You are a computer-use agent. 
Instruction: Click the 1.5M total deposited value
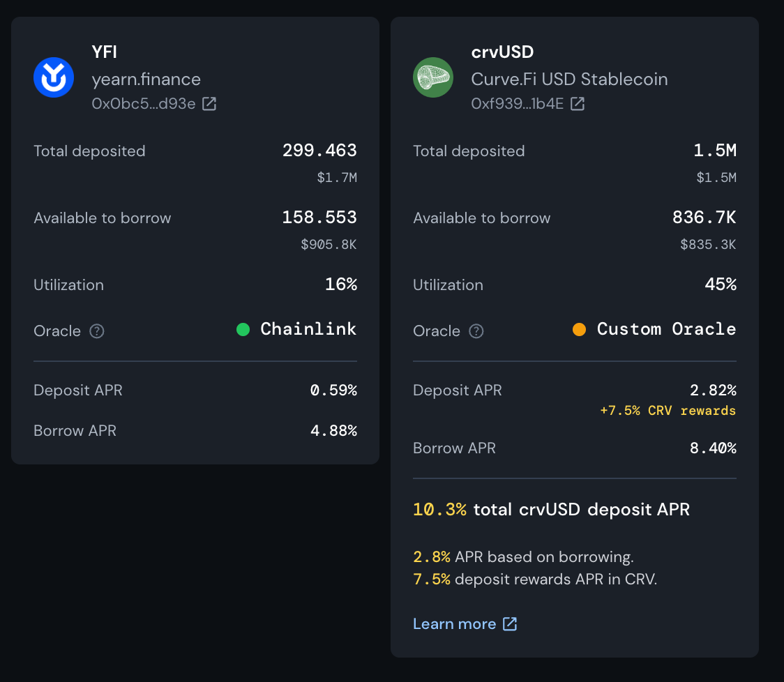pos(715,151)
